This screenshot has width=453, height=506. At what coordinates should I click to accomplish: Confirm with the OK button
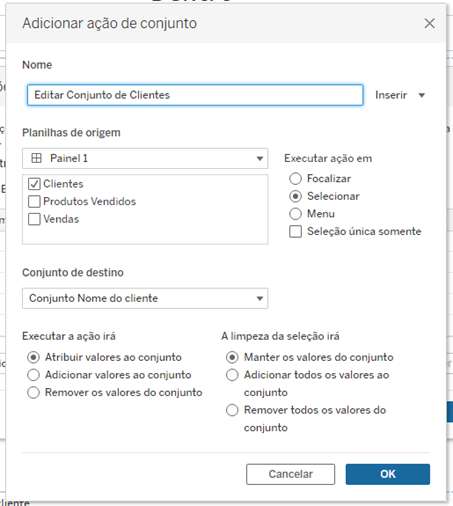(x=388, y=474)
